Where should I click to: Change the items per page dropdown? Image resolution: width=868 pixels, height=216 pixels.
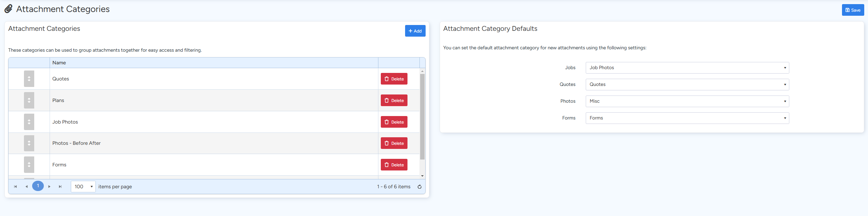83,187
